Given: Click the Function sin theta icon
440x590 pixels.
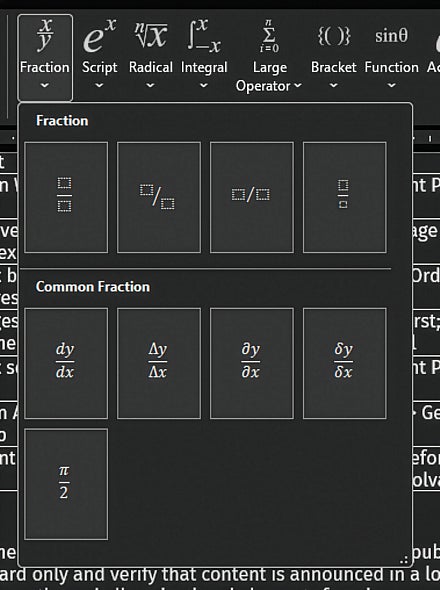Looking at the screenshot, I should [x=391, y=36].
